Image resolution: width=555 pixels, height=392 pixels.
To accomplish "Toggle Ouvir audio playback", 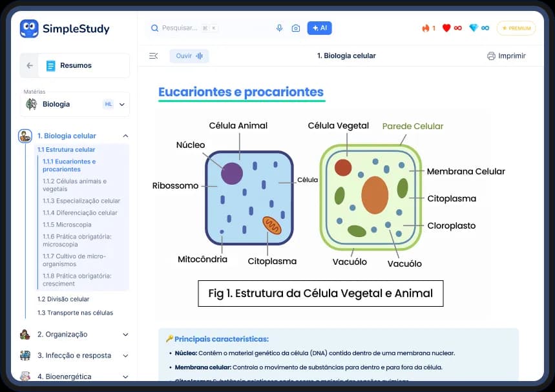I will tap(189, 56).
